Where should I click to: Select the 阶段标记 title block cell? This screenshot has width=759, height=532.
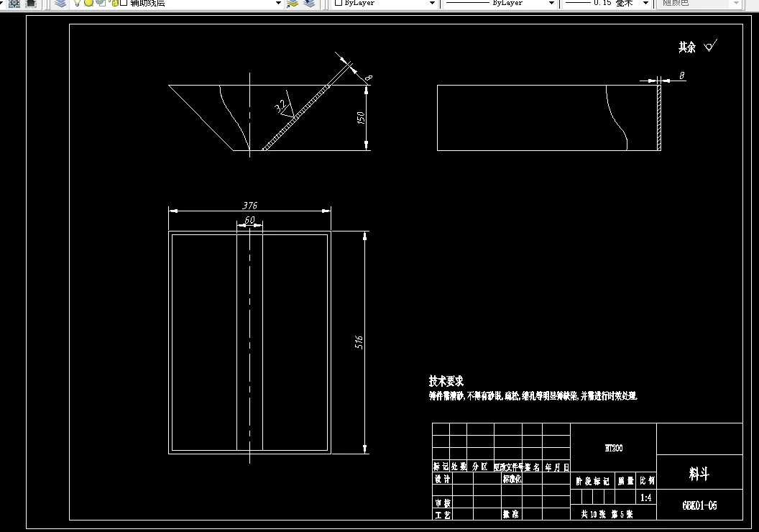coord(592,481)
